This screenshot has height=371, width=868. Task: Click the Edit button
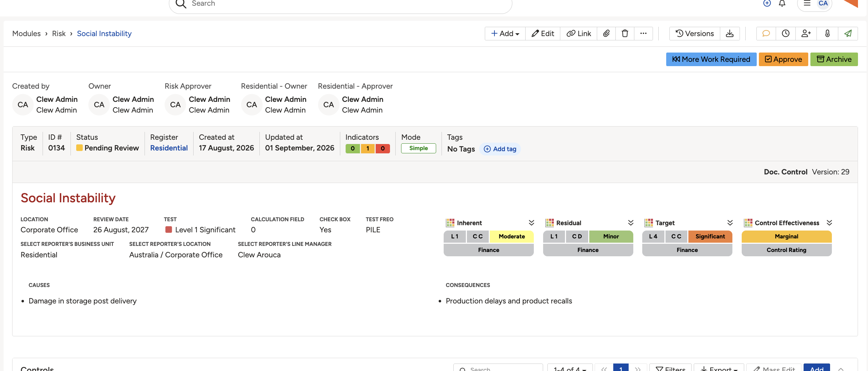pos(543,34)
